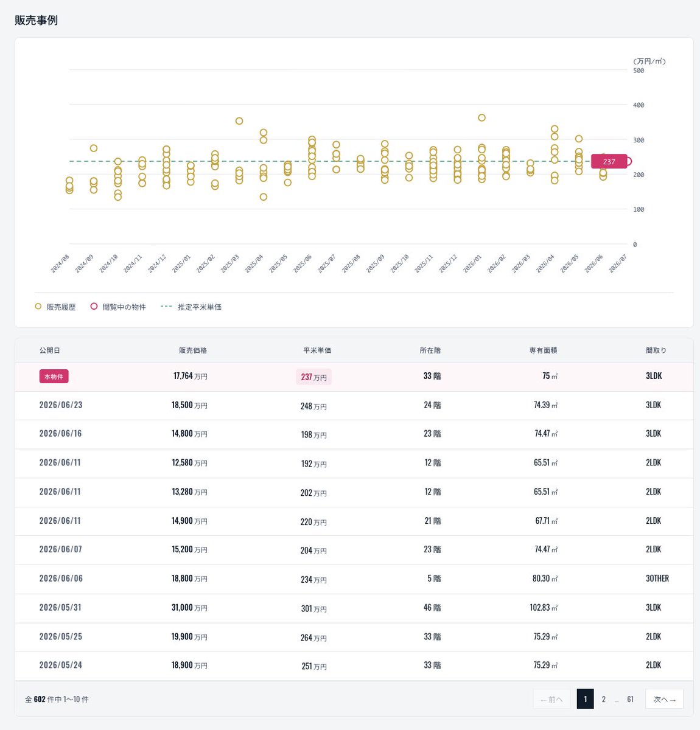The height and width of the screenshot is (730, 700).
Task: Click the 237 price label on chart
Action: pos(609,162)
